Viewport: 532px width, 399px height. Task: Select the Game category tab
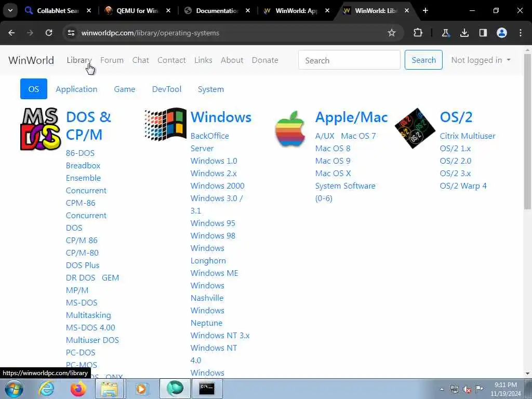125,89
